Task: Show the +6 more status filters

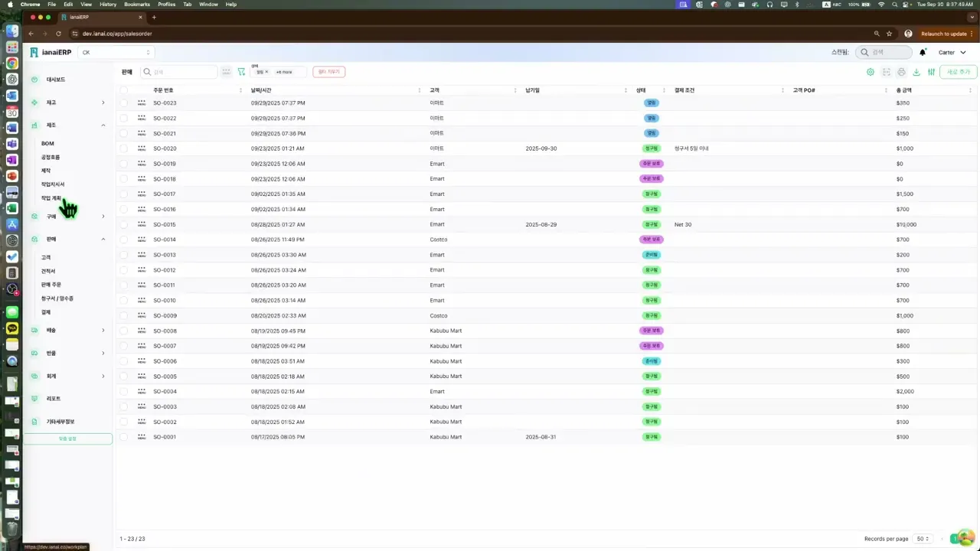Action: [x=284, y=72]
